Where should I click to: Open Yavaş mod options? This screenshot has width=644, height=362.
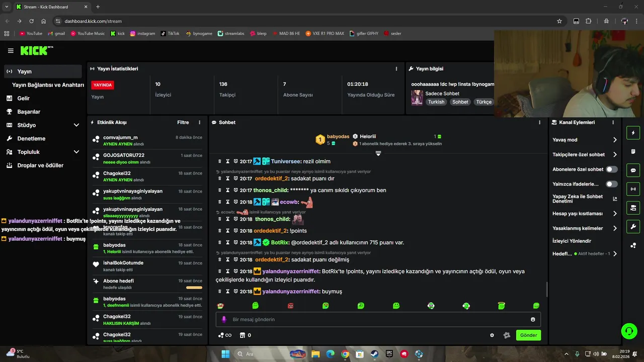click(585, 140)
